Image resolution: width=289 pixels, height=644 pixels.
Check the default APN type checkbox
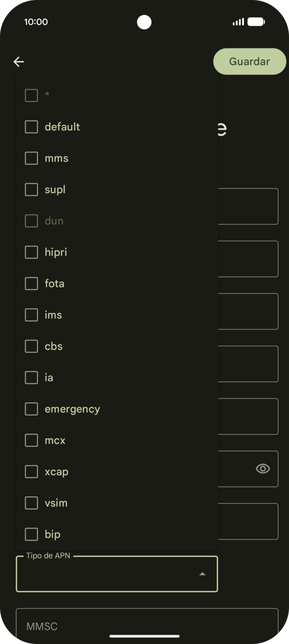click(x=31, y=127)
